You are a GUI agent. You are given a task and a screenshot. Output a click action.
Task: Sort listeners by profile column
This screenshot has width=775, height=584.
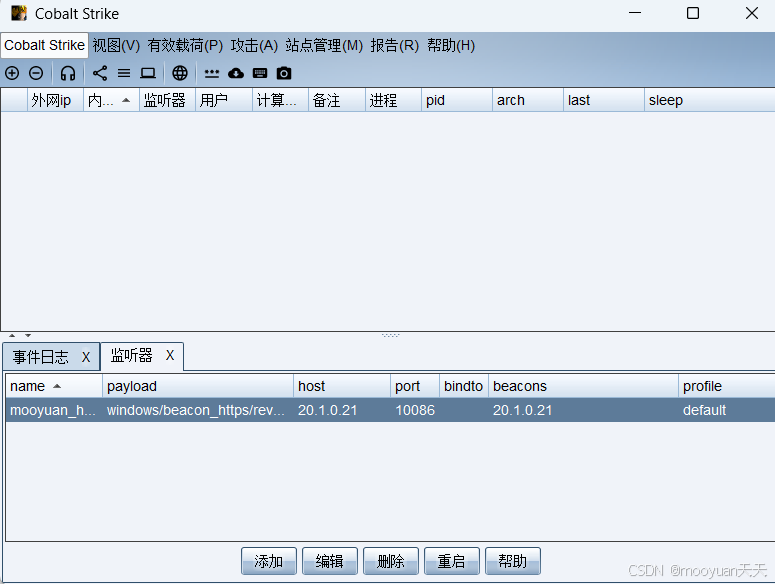coord(727,386)
